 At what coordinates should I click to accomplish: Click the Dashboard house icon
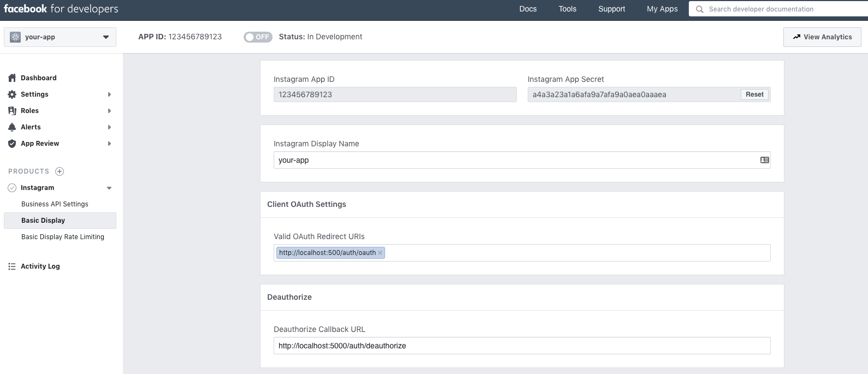[x=12, y=78]
